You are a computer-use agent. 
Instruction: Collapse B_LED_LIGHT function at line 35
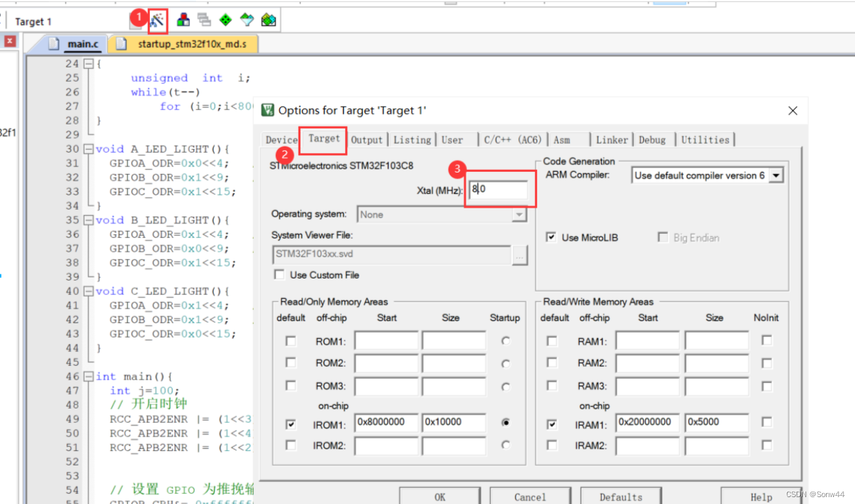click(x=88, y=220)
